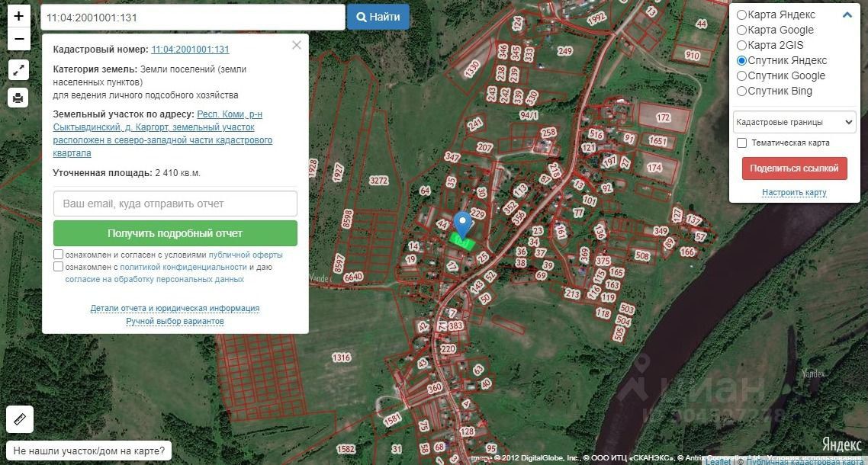The image size is (868, 465).
Task: Select parcel labeled 249 on map
Action: coord(564,52)
